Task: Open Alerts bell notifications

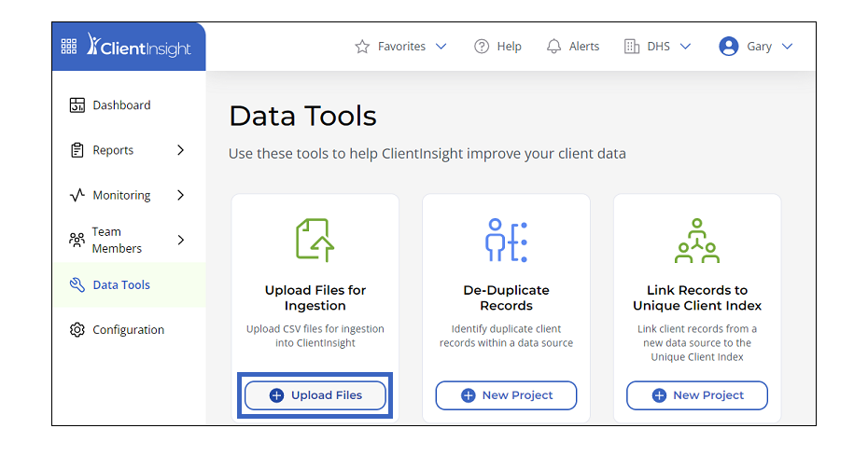Action: (554, 47)
